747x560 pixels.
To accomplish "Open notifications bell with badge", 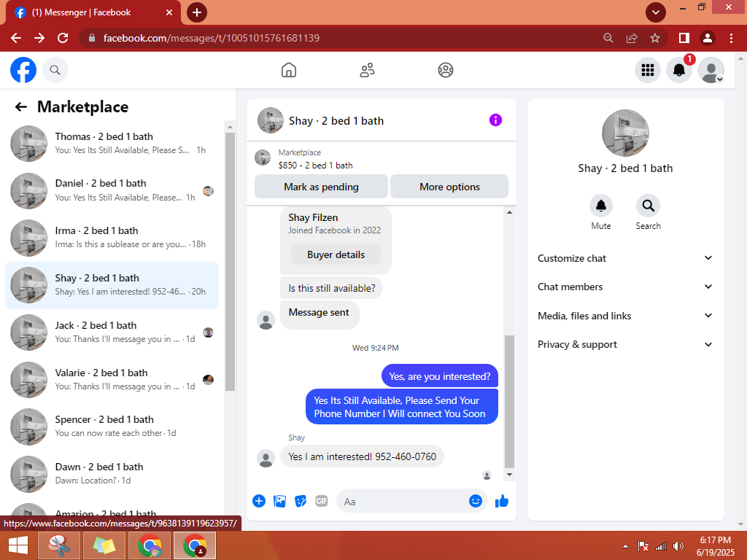I will point(679,70).
